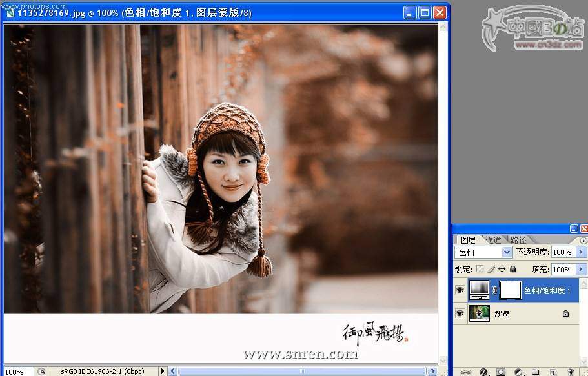The height and width of the screenshot is (376, 588).
Task: Click horizontal scrollbar left arrow
Action: (173, 371)
